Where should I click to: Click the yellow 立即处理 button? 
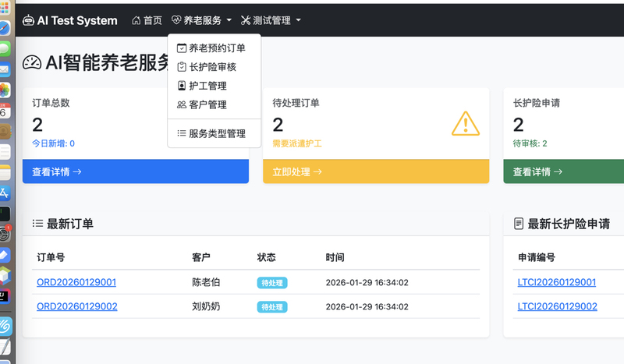point(376,171)
